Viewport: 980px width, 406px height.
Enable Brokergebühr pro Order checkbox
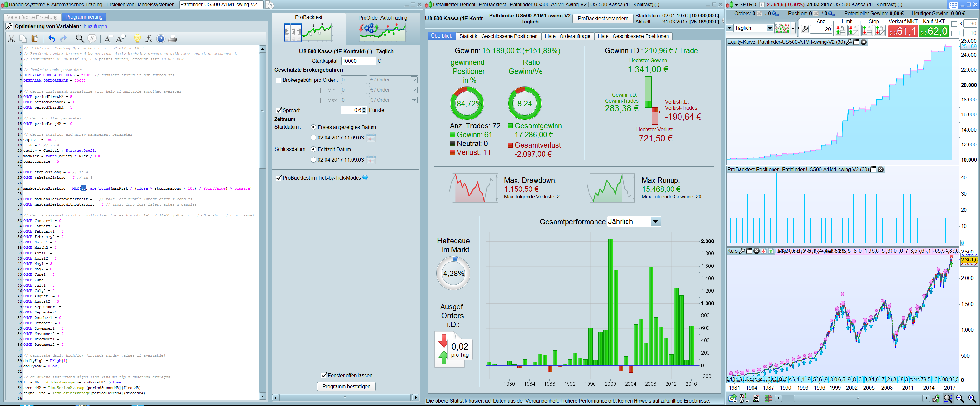pos(279,80)
